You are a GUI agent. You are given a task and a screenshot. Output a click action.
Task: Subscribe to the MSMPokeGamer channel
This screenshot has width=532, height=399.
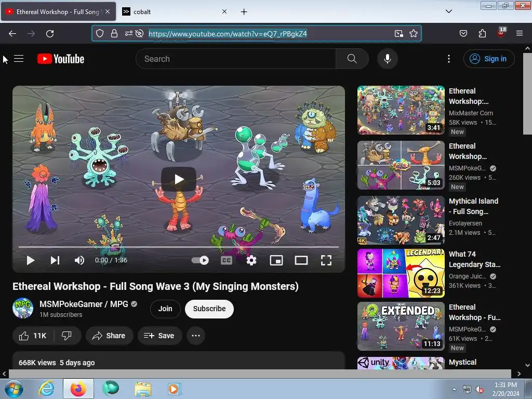point(209,309)
